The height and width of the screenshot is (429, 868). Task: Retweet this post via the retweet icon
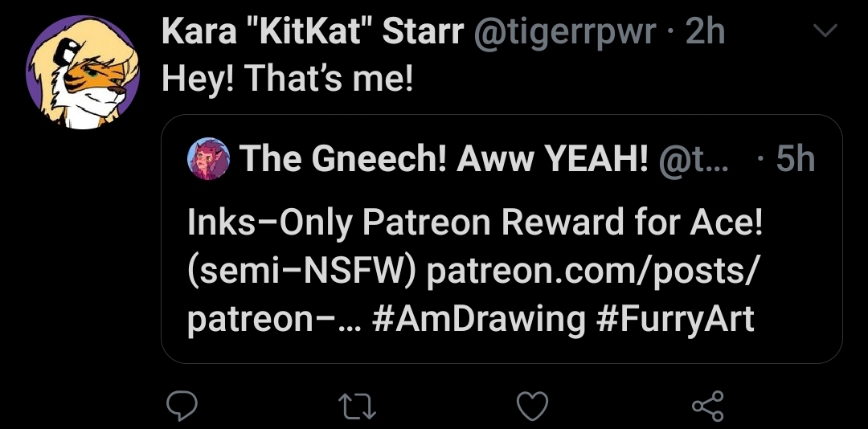click(x=357, y=406)
